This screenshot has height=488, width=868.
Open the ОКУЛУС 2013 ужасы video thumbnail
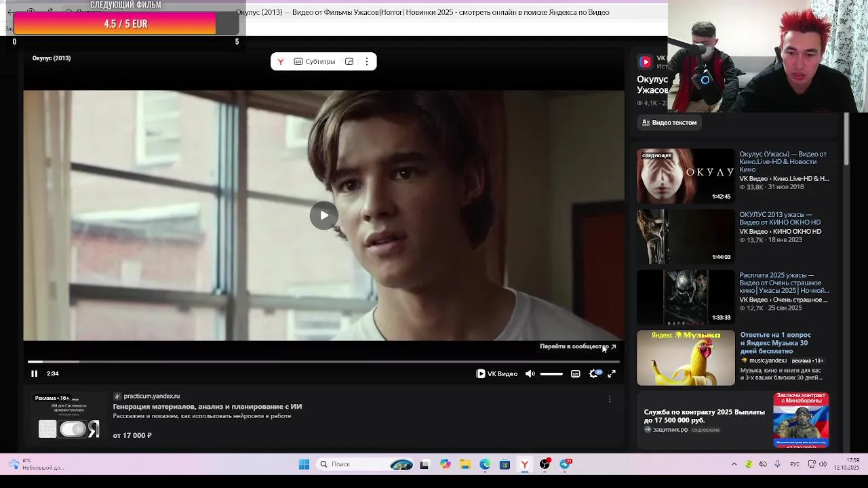pyautogui.click(x=686, y=237)
